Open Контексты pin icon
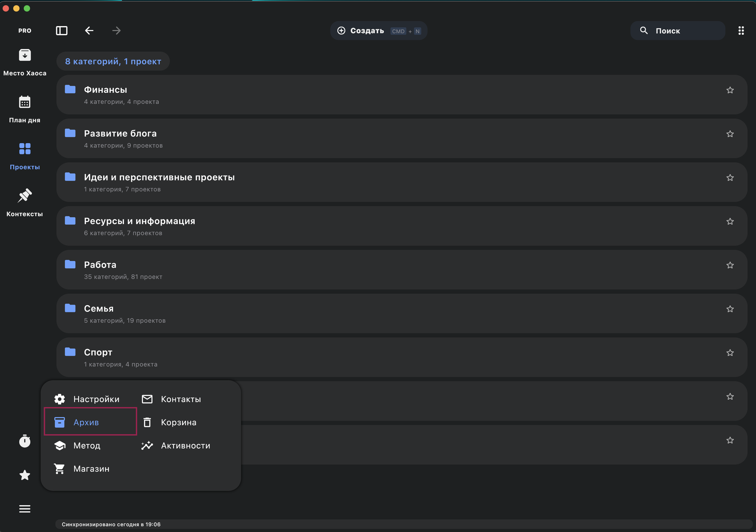The height and width of the screenshot is (532, 756). pos(25,196)
